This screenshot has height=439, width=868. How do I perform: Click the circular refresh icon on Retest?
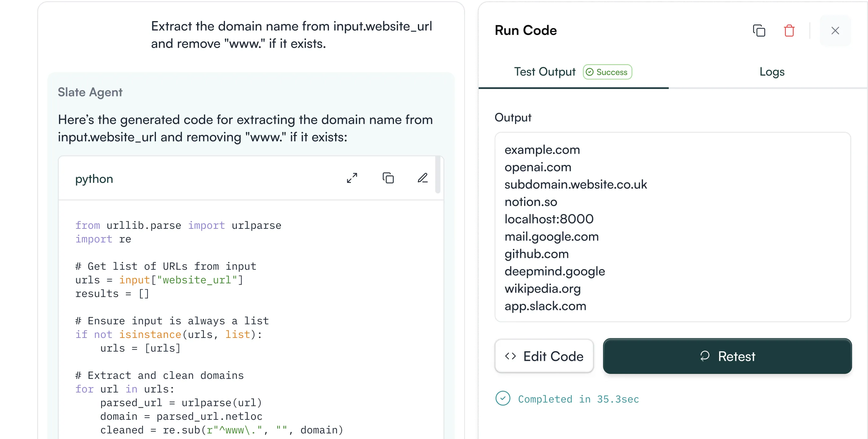coord(706,356)
